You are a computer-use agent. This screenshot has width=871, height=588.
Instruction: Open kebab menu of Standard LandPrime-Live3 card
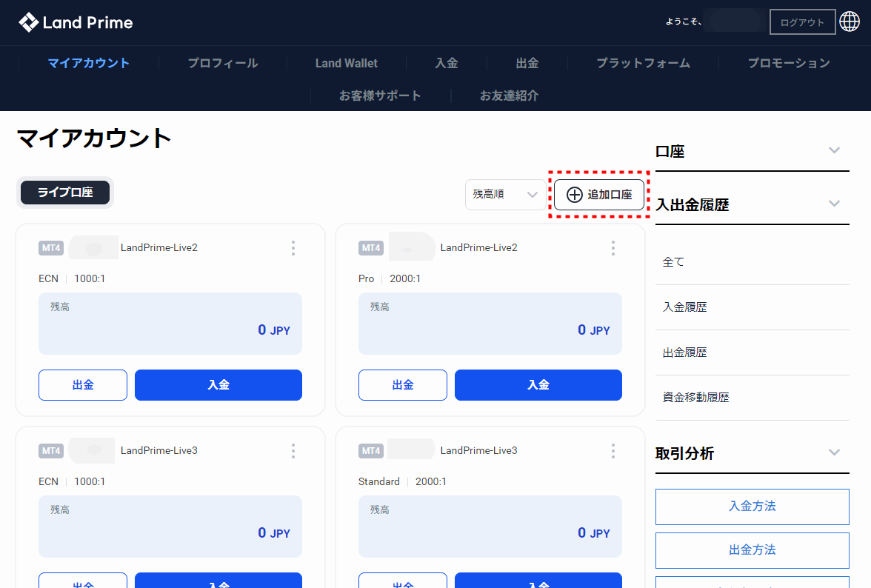pyautogui.click(x=613, y=451)
